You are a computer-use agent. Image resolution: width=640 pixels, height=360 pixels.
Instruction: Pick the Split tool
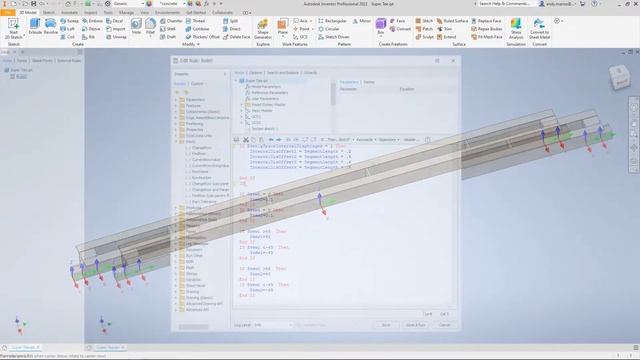231,21
